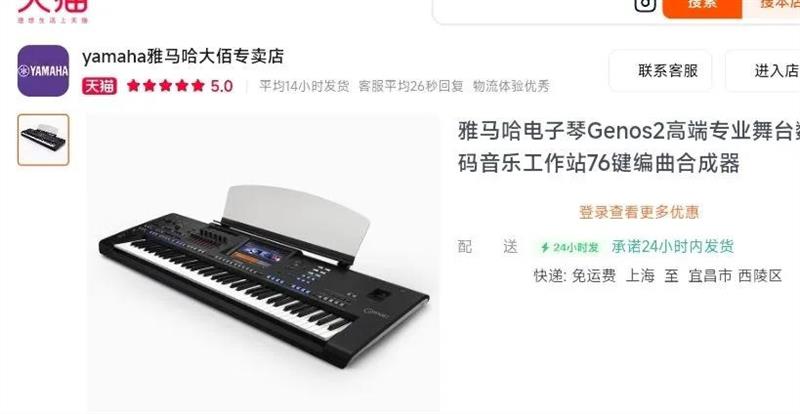Click the search input field

click(531, 10)
